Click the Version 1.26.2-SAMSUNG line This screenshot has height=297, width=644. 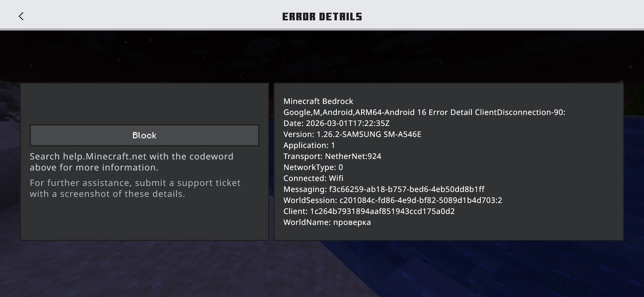pos(352,134)
